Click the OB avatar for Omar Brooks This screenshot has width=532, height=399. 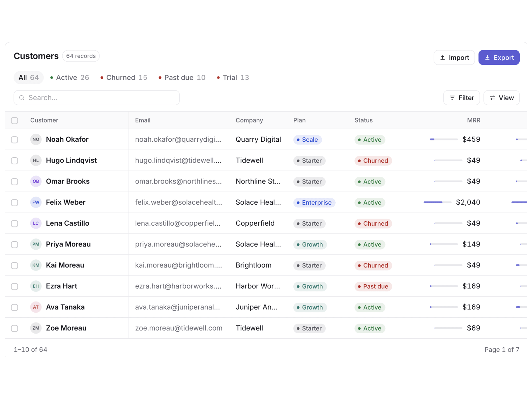(36, 181)
